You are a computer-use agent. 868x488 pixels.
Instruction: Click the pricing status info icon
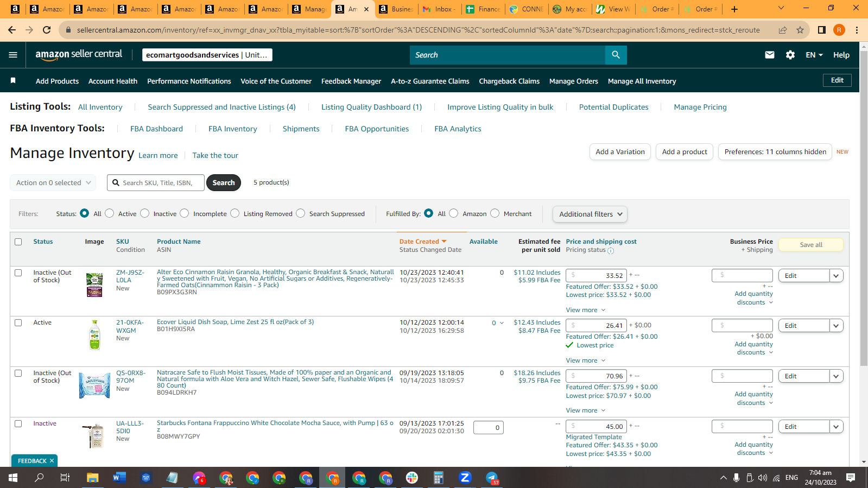pos(611,251)
